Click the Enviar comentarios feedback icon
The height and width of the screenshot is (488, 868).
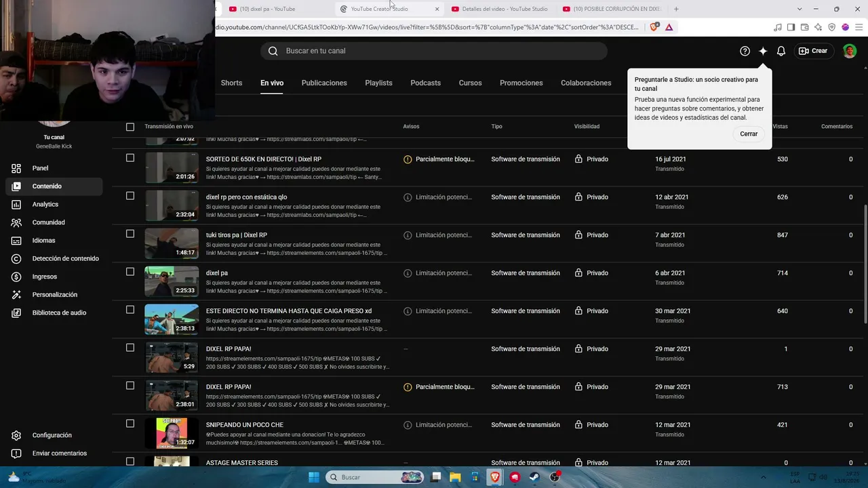click(17, 453)
